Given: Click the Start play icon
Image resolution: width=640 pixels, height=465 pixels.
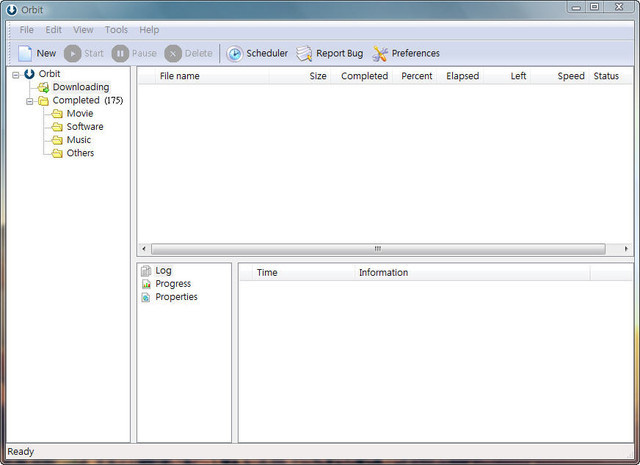Looking at the screenshot, I should tap(73, 53).
